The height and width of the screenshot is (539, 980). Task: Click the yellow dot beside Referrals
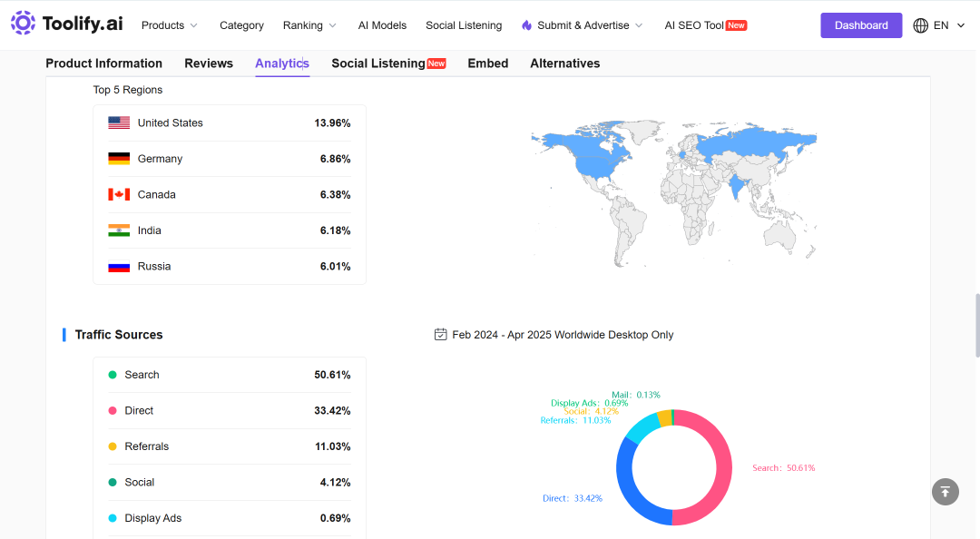tap(113, 446)
